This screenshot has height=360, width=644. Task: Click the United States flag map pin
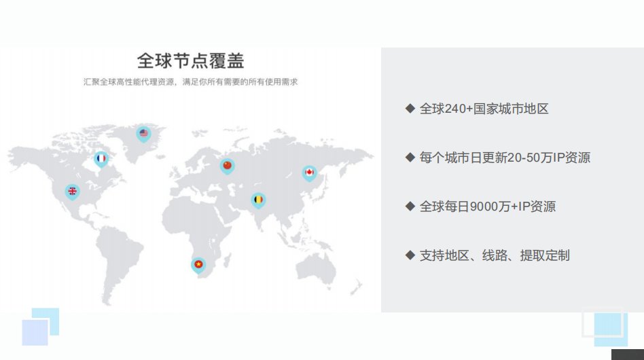(143, 134)
